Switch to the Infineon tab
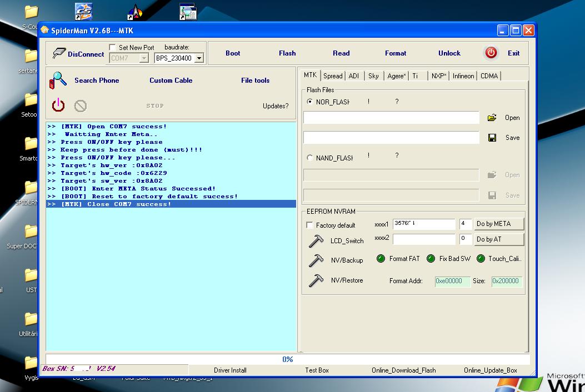Screen dimensions: 585x392 (463, 76)
